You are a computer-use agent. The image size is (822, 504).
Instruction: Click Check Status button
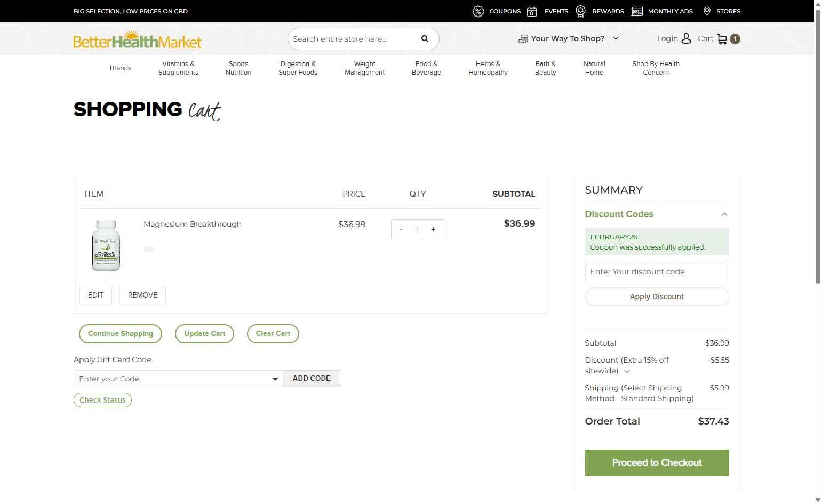coord(102,400)
